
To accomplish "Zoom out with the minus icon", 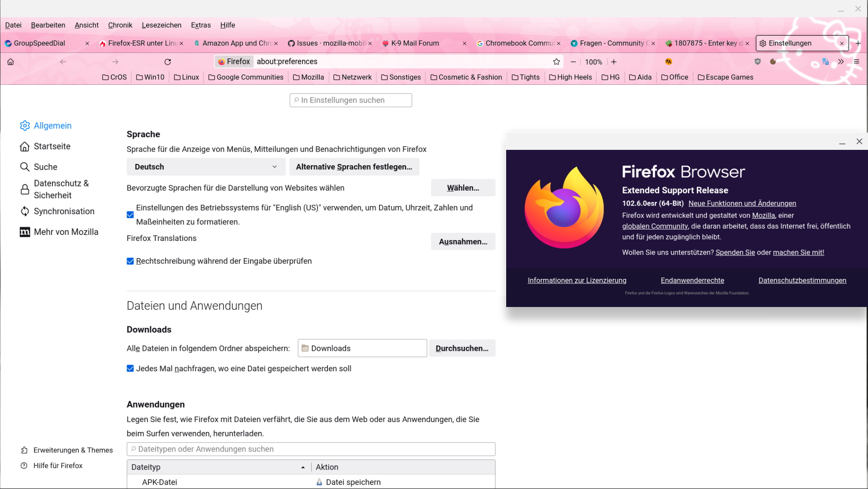I will [x=573, y=62].
